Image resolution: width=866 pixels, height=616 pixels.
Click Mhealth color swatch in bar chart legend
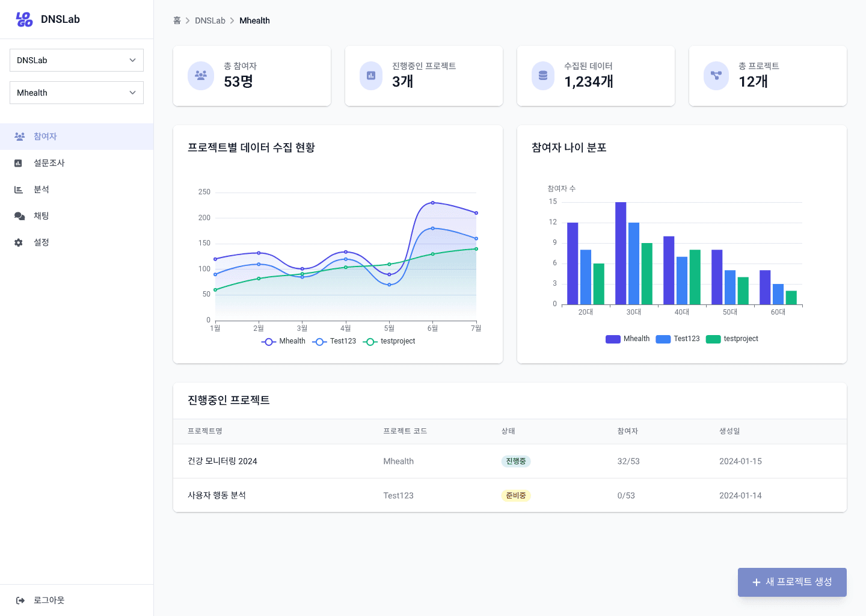613,339
